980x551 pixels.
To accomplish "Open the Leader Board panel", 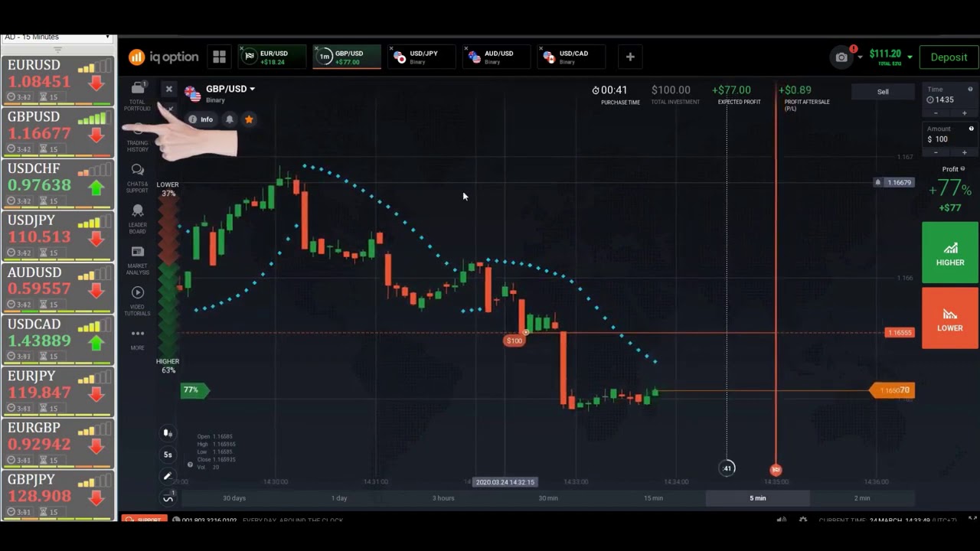I will tap(138, 218).
